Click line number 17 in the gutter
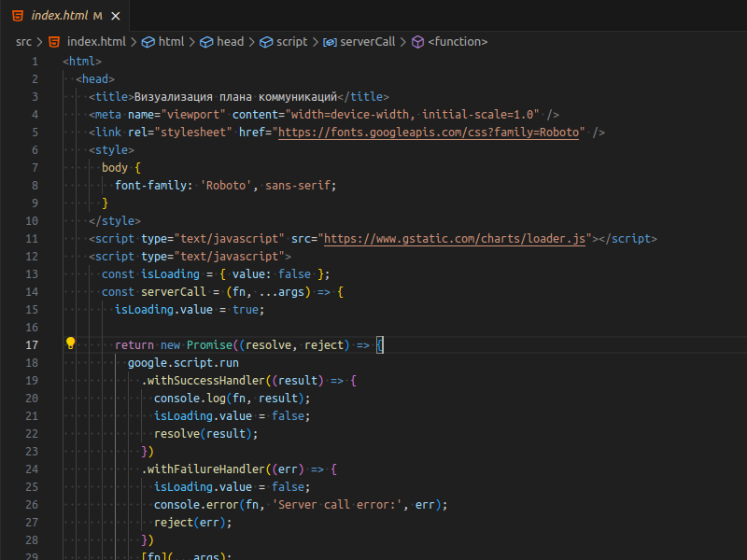 [x=32, y=345]
